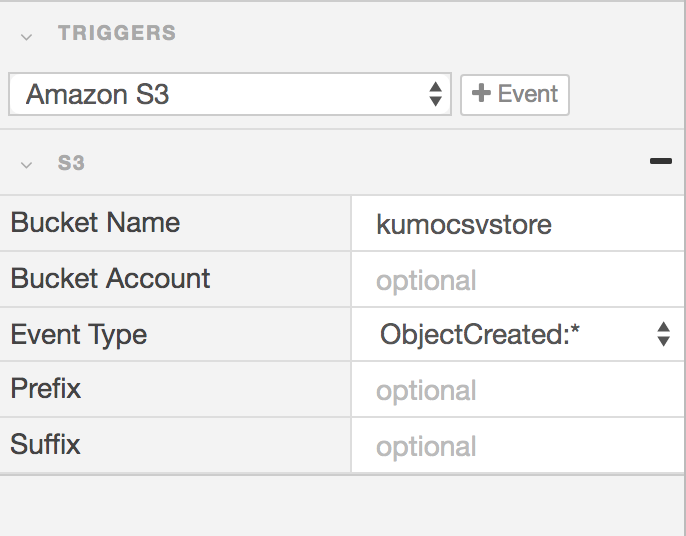The image size is (686, 536).
Task: Collapse the TRIGGERS section chevron
Action: [x=27, y=36]
